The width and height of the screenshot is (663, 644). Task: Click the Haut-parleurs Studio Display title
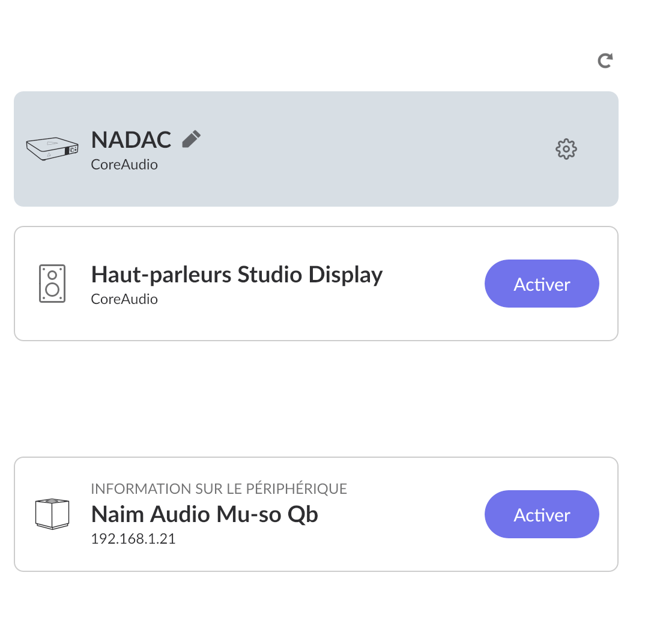pos(237,275)
